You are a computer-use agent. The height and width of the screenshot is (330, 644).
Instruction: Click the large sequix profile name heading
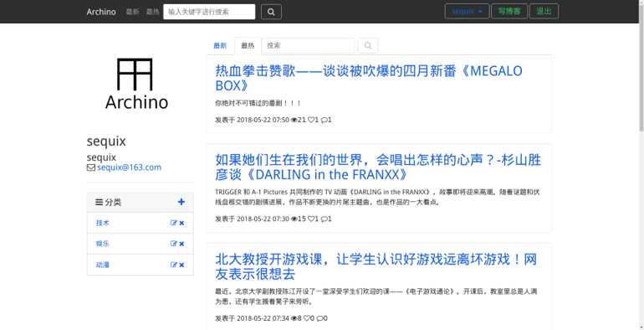click(x=106, y=142)
